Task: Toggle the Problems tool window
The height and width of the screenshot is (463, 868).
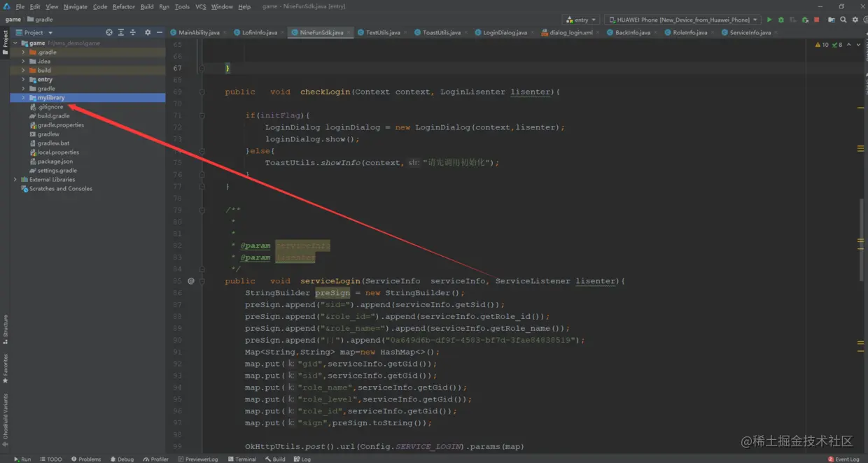Action: pyautogui.click(x=86, y=459)
